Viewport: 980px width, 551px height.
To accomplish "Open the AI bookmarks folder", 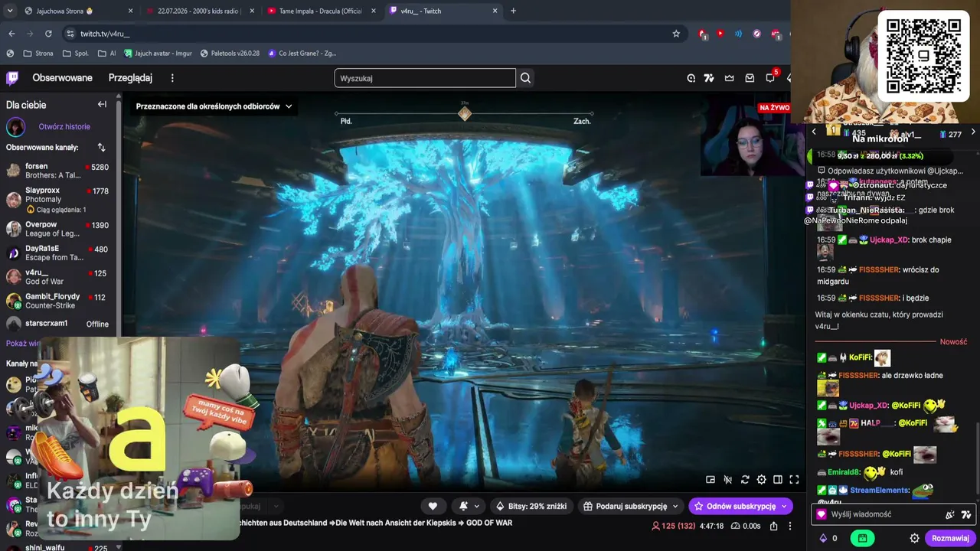I will pyautogui.click(x=107, y=54).
